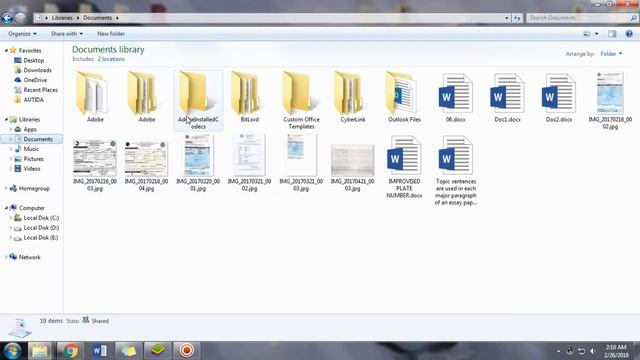640x360 pixels.
Task: Open the 2 locations link
Action: tap(111, 59)
